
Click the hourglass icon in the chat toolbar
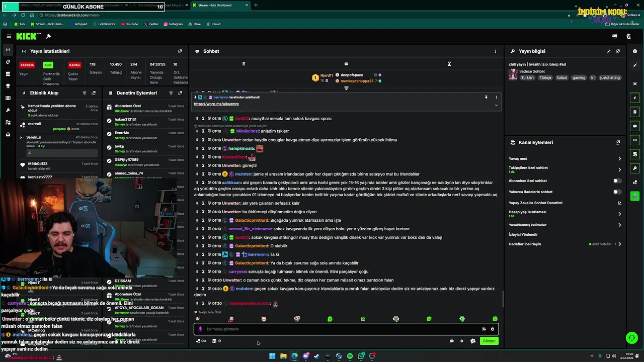449,64
